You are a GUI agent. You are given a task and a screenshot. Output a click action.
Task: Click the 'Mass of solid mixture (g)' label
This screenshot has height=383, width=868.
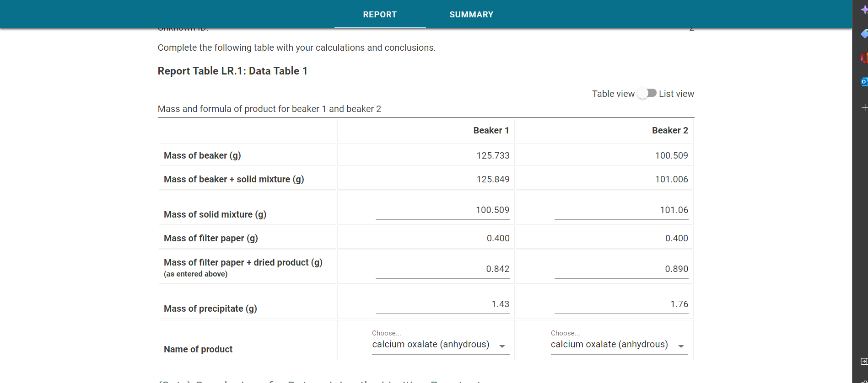pyautogui.click(x=215, y=214)
